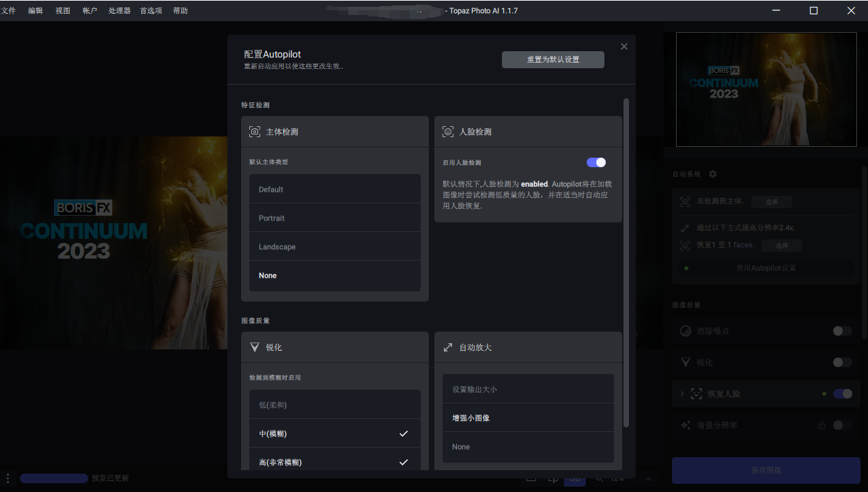Click the 锐化 sharpen icon in the right panel
The width and height of the screenshot is (868, 492).
(x=686, y=362)
